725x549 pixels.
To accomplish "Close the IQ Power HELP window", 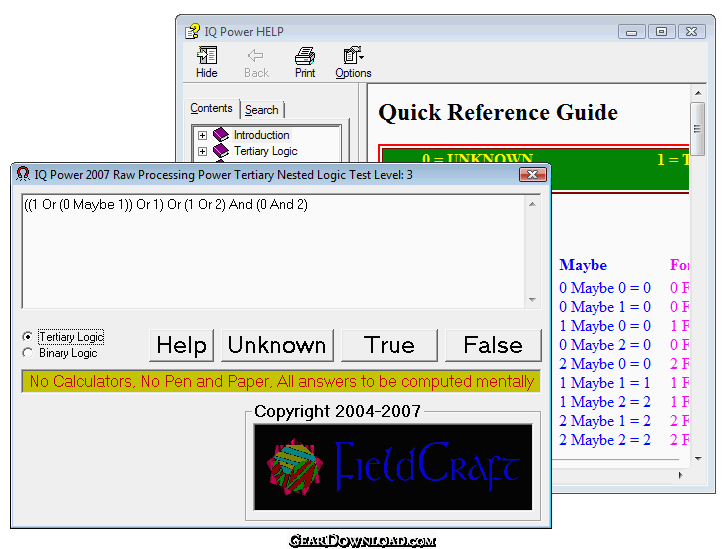I will (691, 32).
